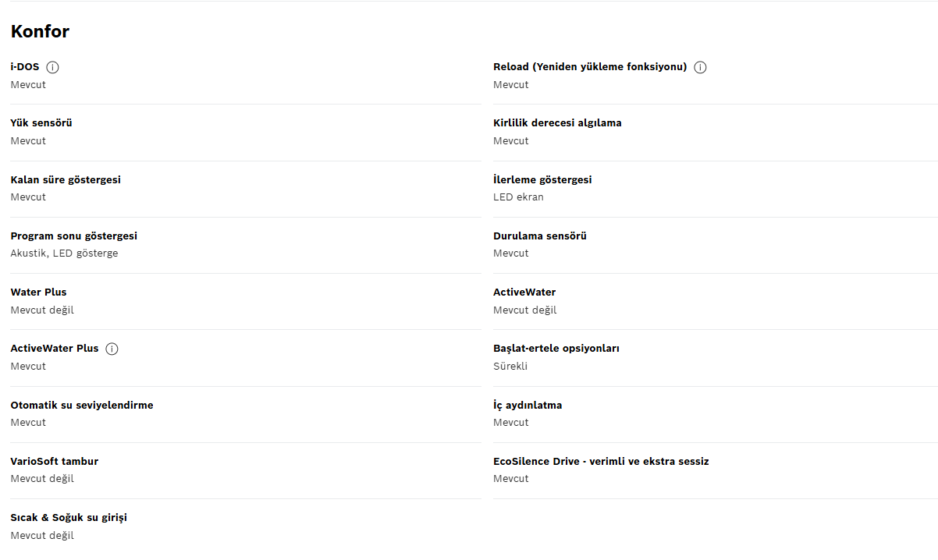The width and height of the screenshot is (938, 560).
Task: Click Başlat-ertele opsiyonları label
Action: click(x=556, y=348)
